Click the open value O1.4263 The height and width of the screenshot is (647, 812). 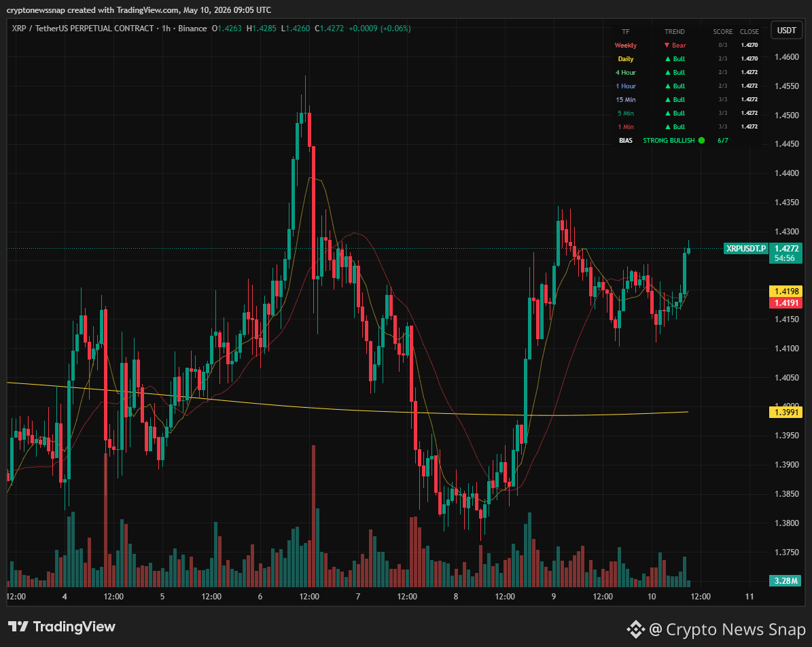click(x=227, y=29)
